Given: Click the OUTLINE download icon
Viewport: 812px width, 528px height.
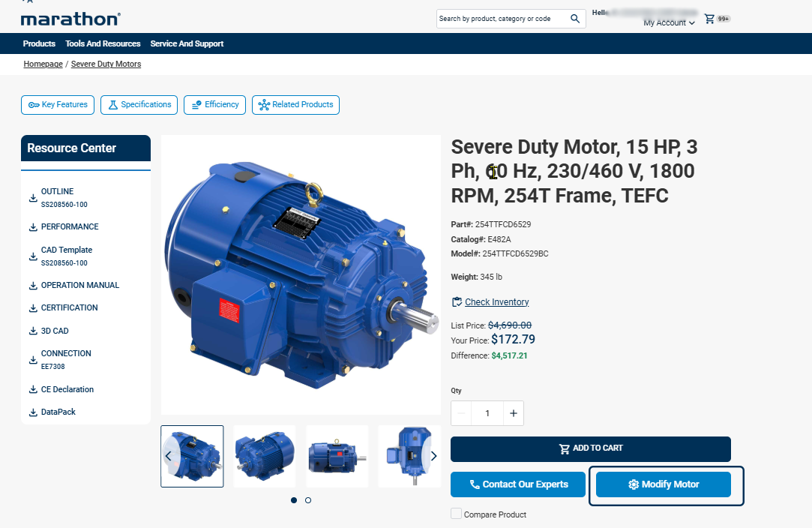Looking at the screenshot, I should (x=33, y=198).
